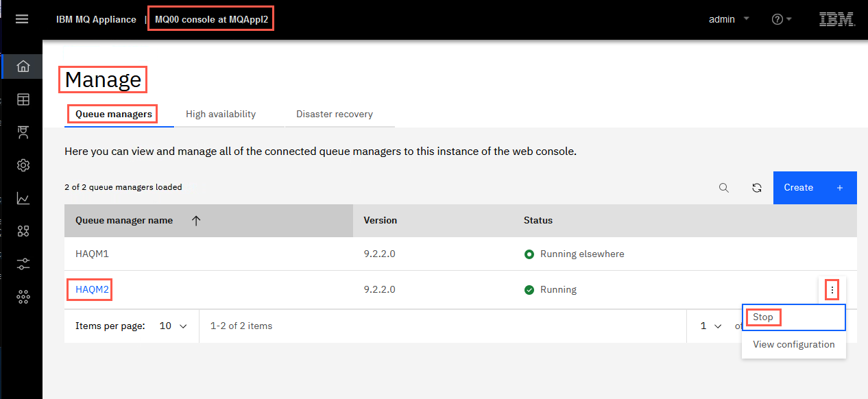Choose View configuration menu entry
This screenshot has width=868, height=399.
point(794,344)
